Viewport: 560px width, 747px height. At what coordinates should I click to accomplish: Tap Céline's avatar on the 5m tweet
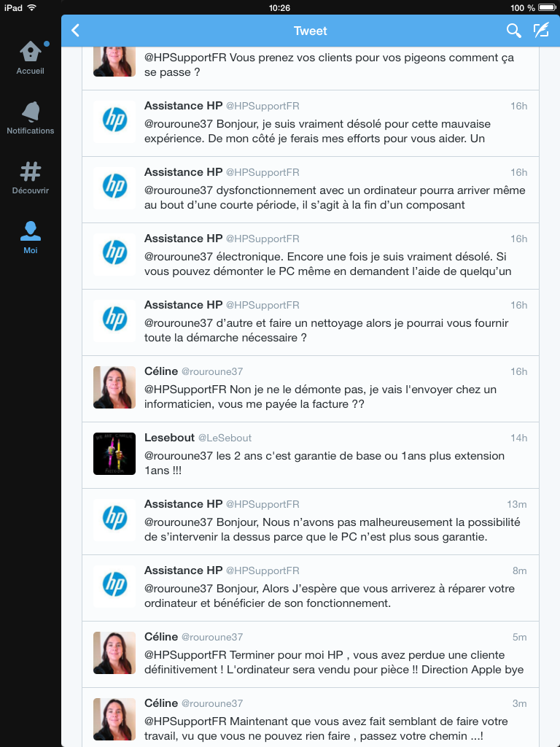pyautogui.click(x=114, y=653)
